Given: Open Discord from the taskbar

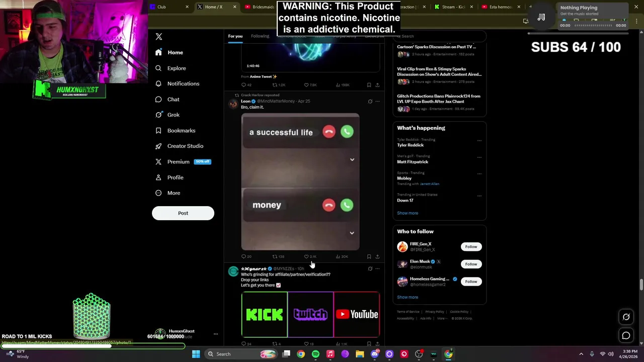Looking at the screenshot, I should point(374,354).
